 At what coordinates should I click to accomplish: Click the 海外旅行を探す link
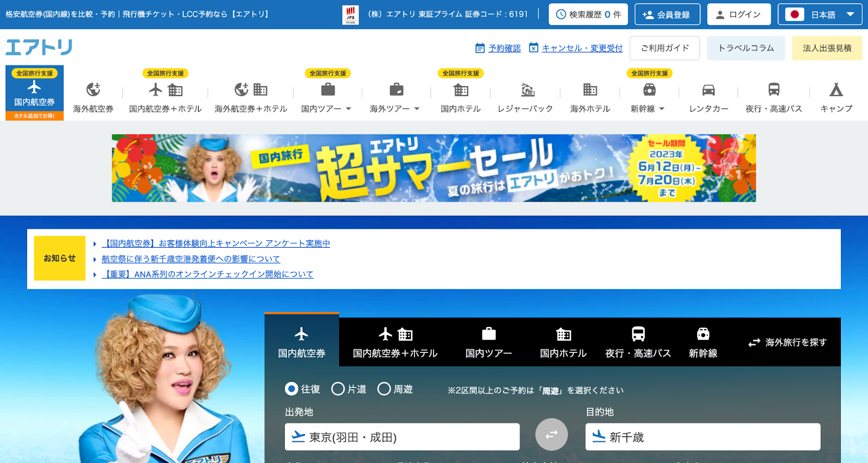pyautogui.click(x=796, y=343)
